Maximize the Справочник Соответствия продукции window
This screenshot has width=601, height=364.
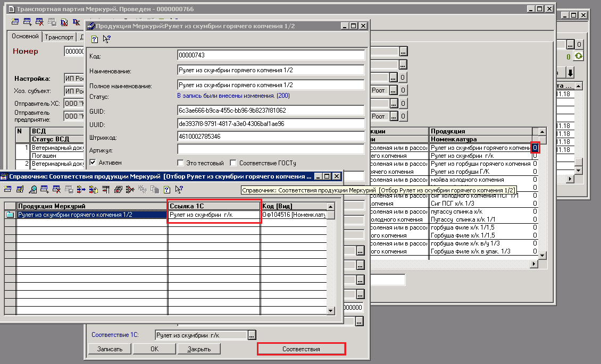click(x=327, y=176)
